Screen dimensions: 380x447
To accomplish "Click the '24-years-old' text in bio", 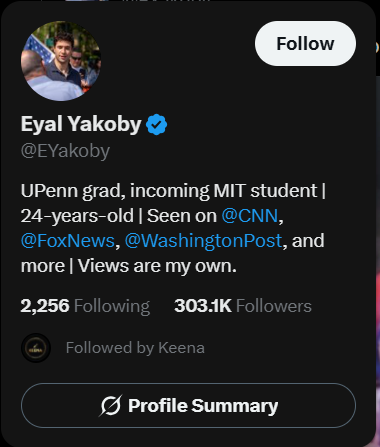I will click(77, 216).
